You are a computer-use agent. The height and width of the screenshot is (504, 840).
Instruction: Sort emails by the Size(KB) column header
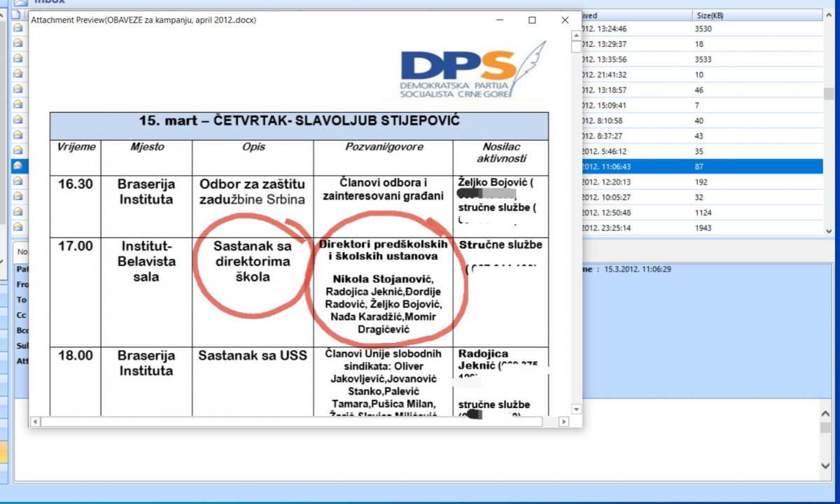tap(756, 15)
